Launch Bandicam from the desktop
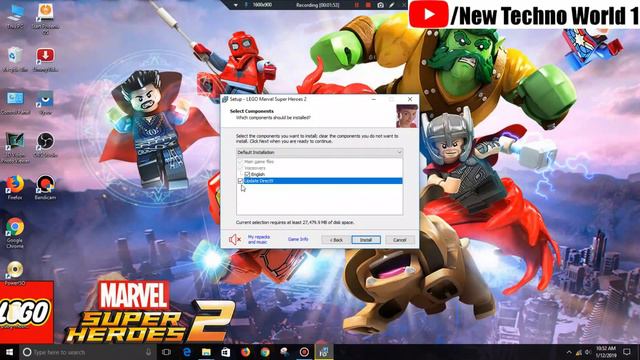 45,187
